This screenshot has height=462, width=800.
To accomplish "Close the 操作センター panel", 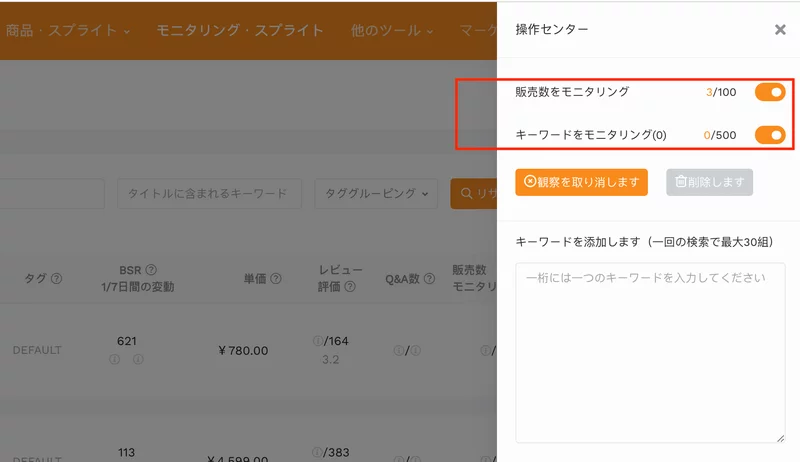I will [x=780, y=30].
